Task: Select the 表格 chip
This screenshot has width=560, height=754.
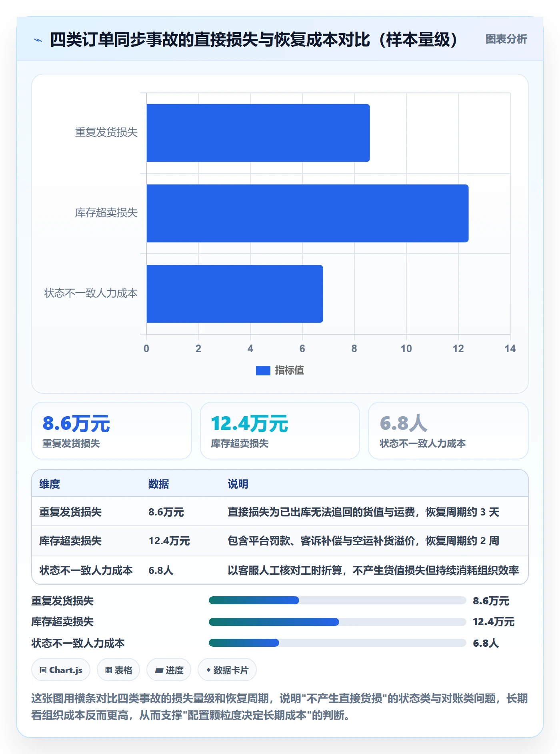Action: coord(118,670)
